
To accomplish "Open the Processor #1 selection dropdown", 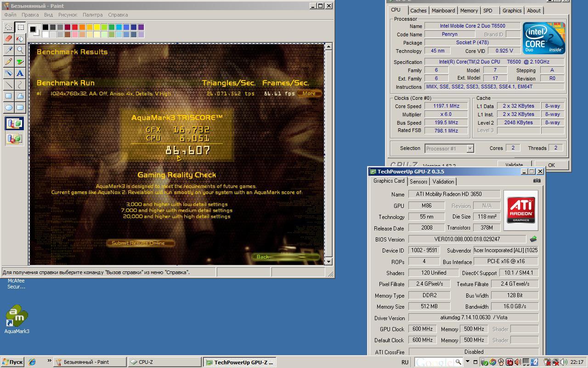I will [x=470, y=149].
